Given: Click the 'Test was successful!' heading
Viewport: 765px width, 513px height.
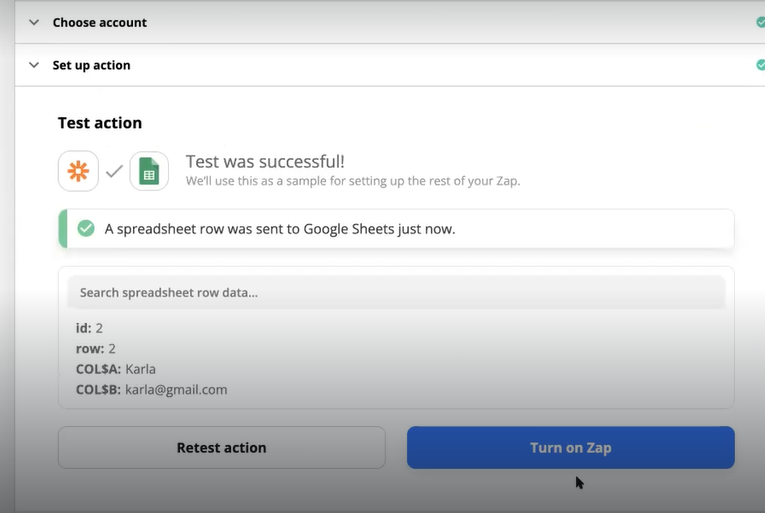Looking at the screenshot, I should (265, 162).
